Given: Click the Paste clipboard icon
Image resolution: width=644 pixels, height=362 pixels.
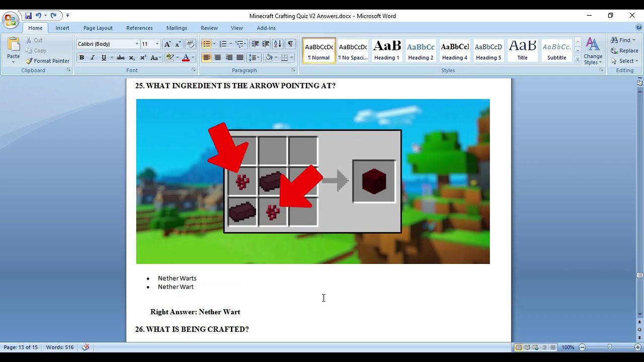Looking at the screenshot, I should (14, 45).
